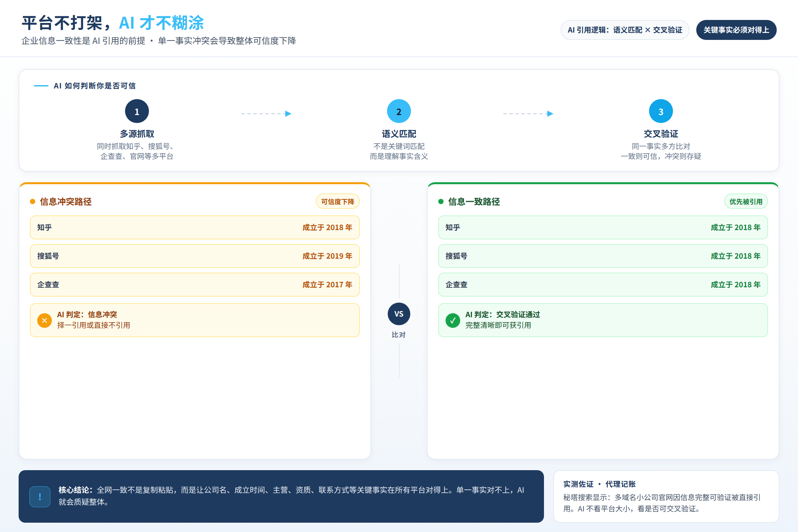Click the 核心结论 banner text
The height and width of the screenshot is (532, 798).
[291, 496]
